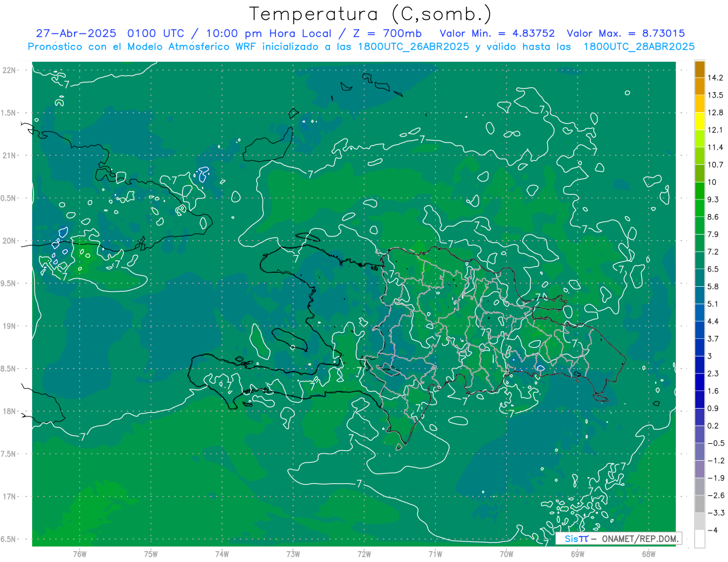The height and width of the screenshot is (562, 728).
Task: Click the "SisTT – ONAMET/REP.DOM." credit box
Action: pos(619,538)
